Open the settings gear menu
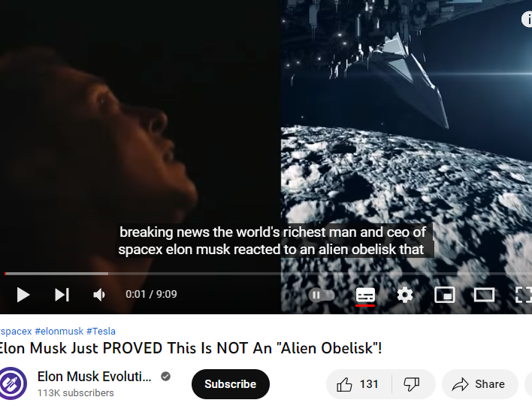The height and width of the screenshot is (406, 532). [405, 295]
